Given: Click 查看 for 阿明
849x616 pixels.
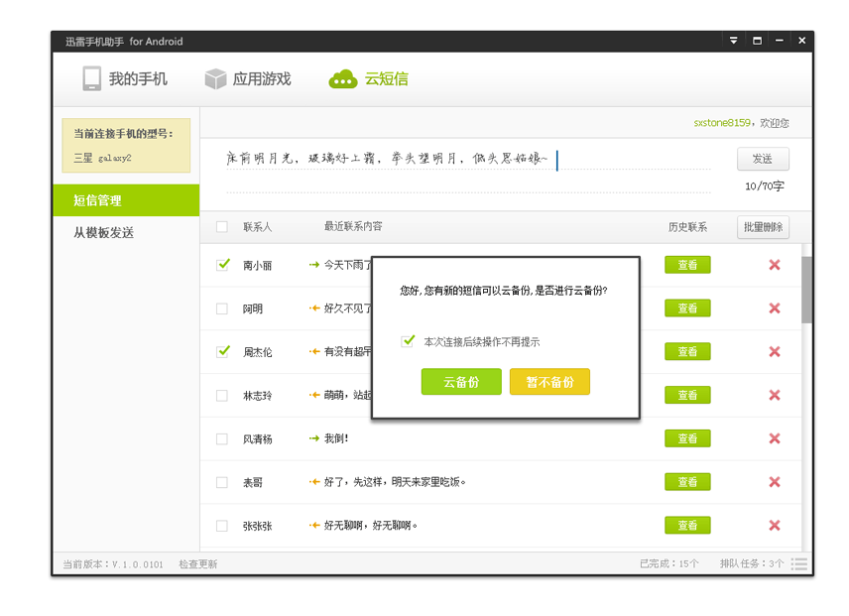Looking at the screenshot, I should coord(687,308).
